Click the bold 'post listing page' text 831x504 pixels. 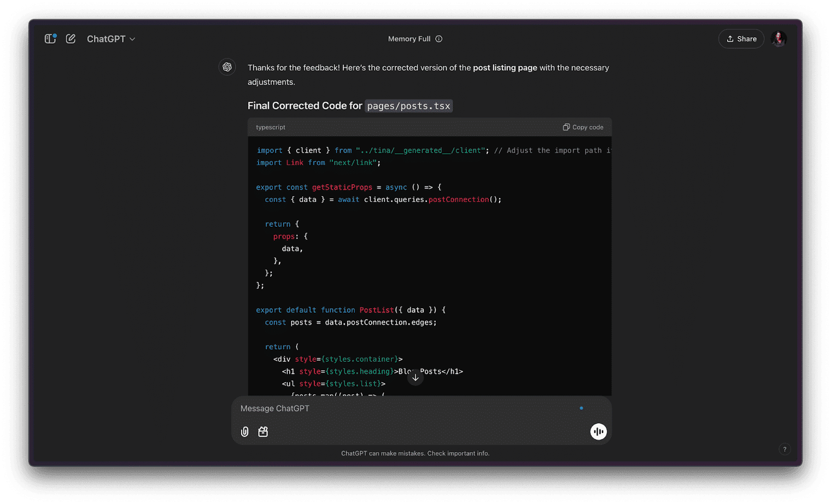point(505,68)
